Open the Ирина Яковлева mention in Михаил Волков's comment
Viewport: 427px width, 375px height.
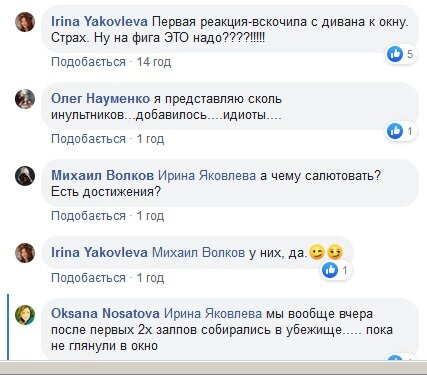click(x=207, y=176)
